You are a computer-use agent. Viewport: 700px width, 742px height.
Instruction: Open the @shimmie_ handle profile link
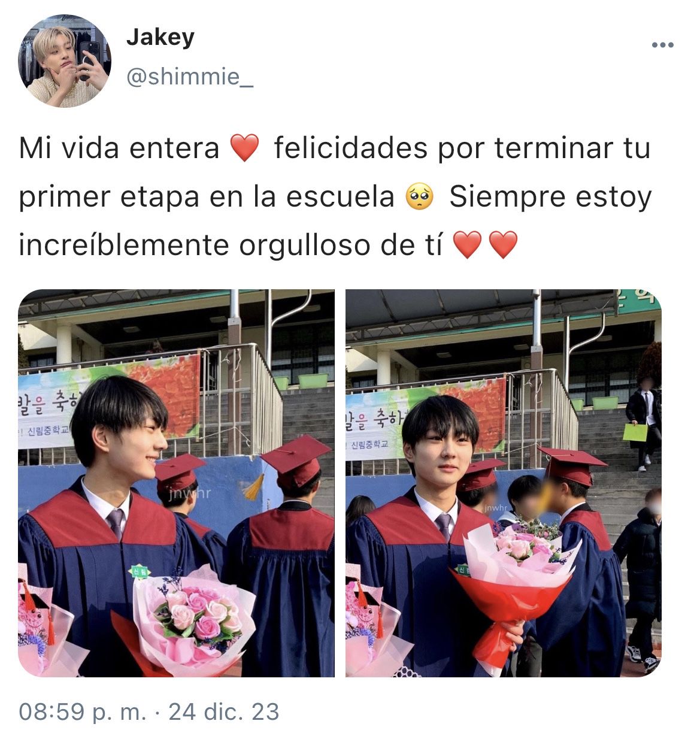click(x=189, y=77)
